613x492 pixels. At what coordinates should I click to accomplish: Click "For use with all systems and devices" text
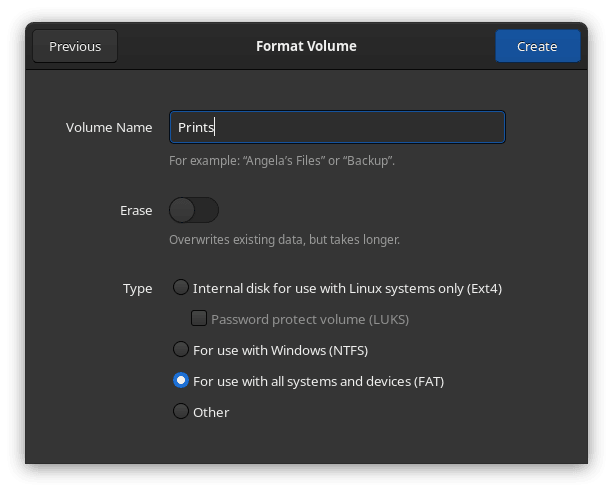point(318,381)
